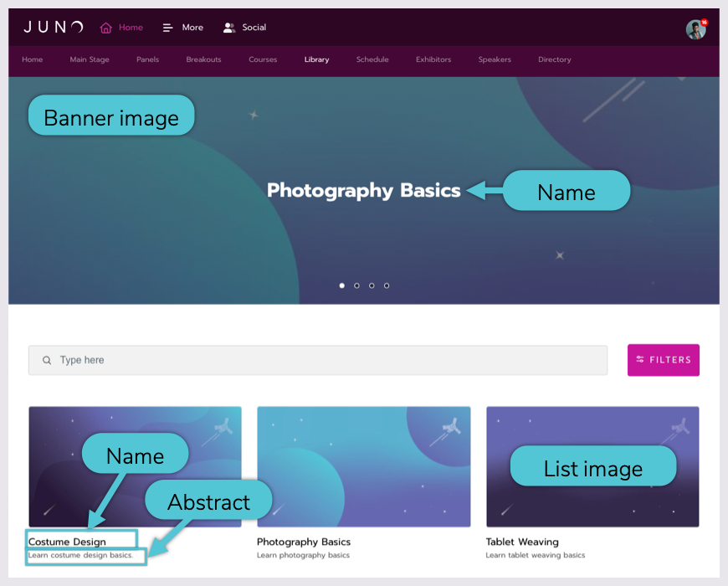Image resolution: width=728 pixels, height=586 pixels.
Task: Open the Costume Design thumbnail
Action: tap(135, 466)
